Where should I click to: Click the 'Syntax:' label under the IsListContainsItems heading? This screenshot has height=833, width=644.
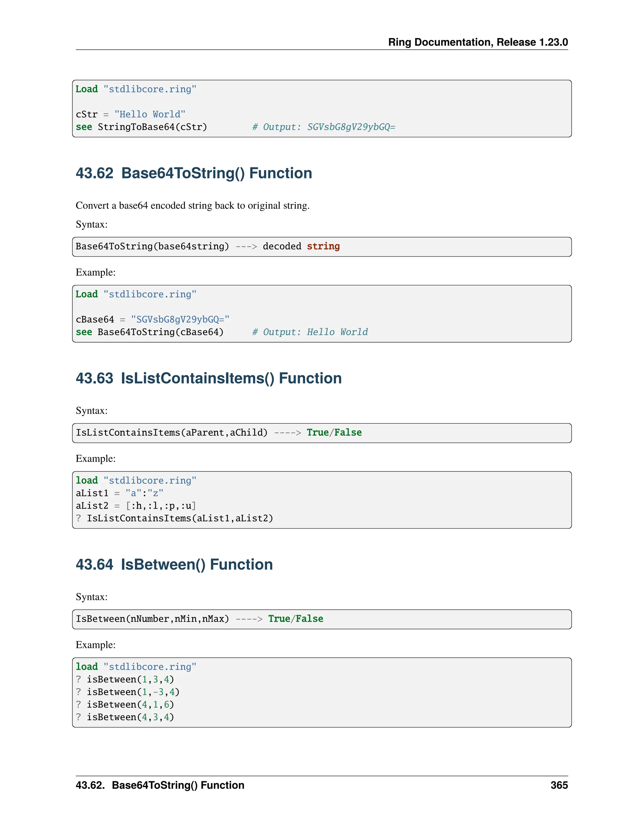92,411
